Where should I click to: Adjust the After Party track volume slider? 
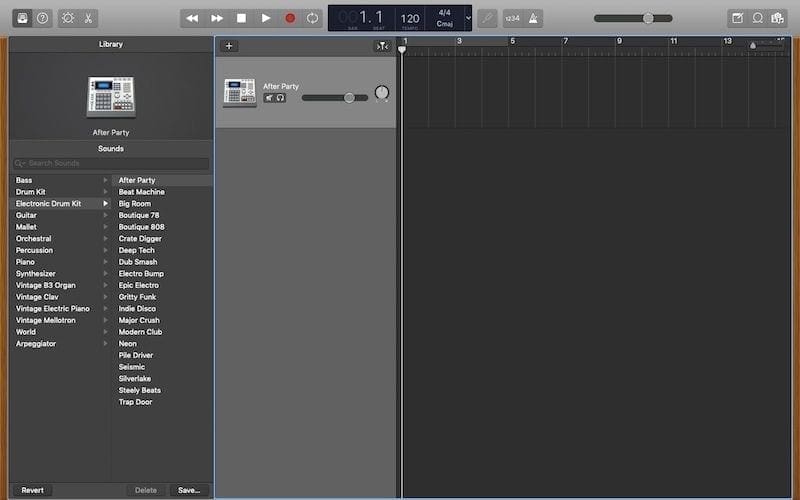335,97
